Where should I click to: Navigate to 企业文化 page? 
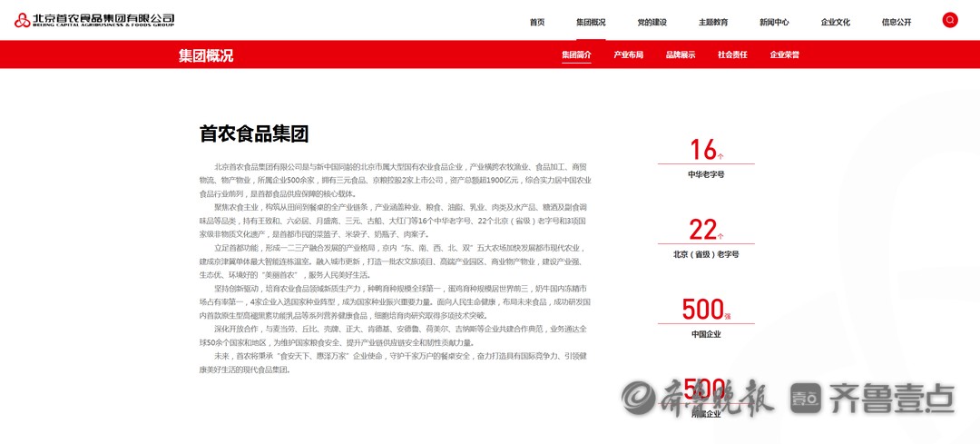(836, 23)
